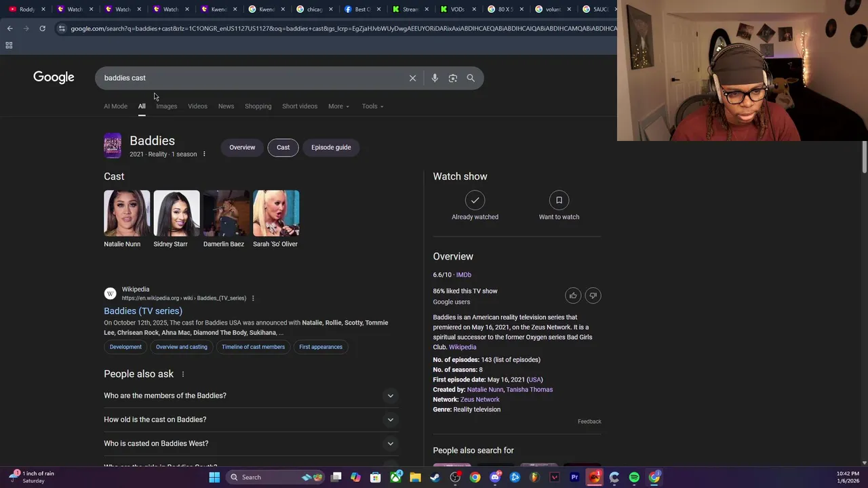
Task: Navigate back with the browser back arrow
Action: (9, 28)
